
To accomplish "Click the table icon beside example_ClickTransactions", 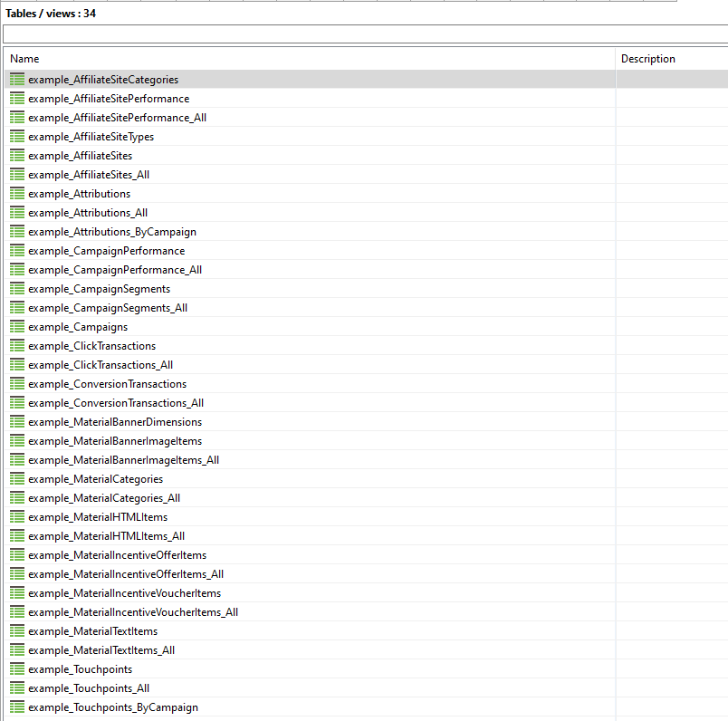I will tap(17, 346).
